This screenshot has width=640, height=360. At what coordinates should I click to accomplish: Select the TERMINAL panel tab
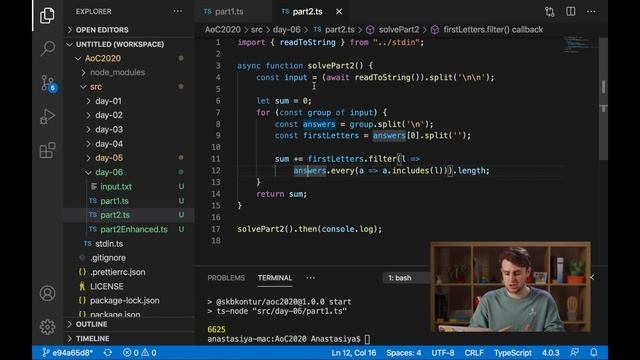[x=275, y=278]
